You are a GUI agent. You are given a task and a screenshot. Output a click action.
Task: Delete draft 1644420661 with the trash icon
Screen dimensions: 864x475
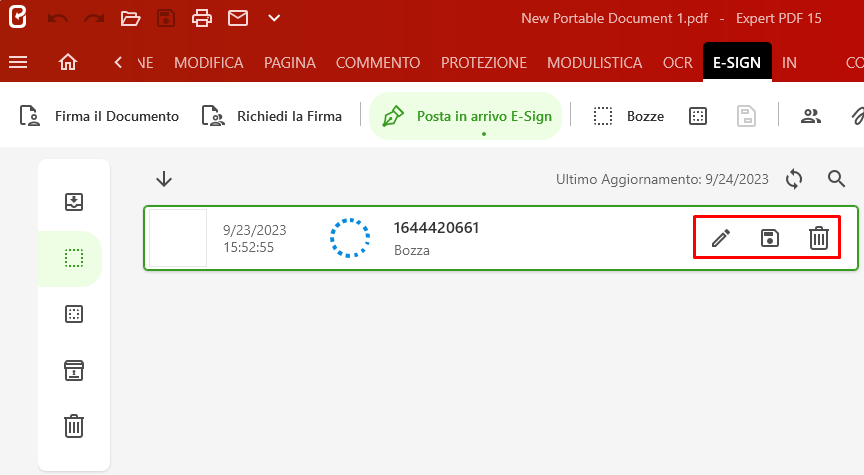[819, 238]
